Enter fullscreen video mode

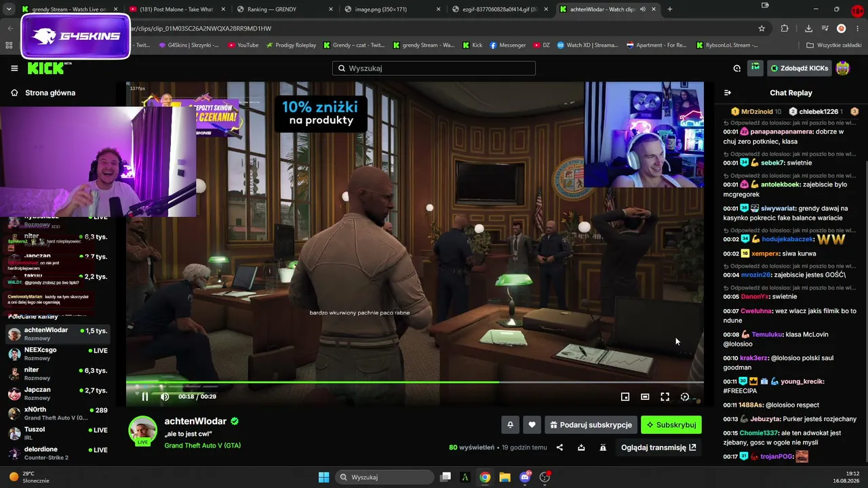point(665,396)
